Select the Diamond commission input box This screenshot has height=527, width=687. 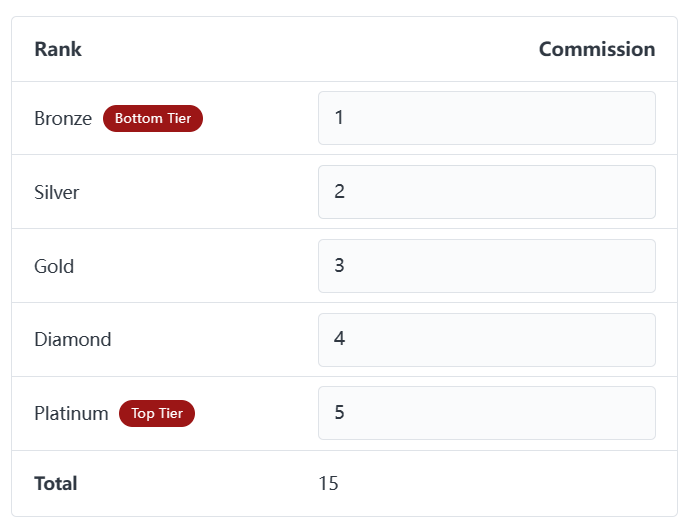coord(486,339)
